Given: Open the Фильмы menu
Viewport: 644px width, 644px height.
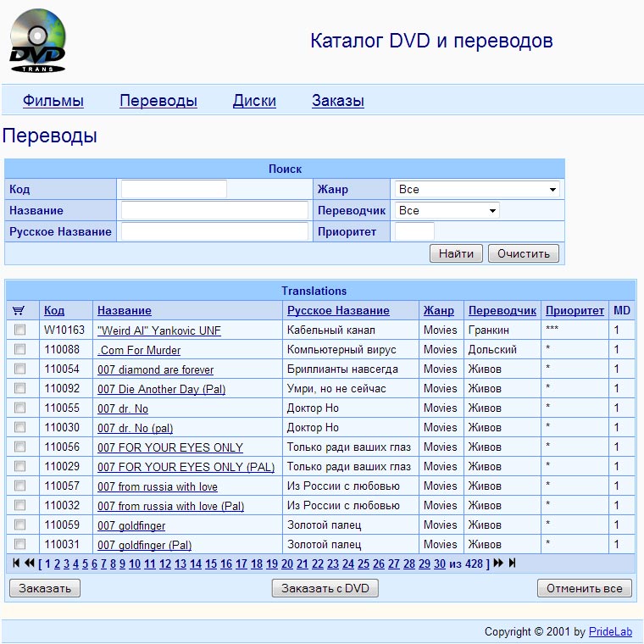Looking at the screenshot, I should tap(53, 101).
